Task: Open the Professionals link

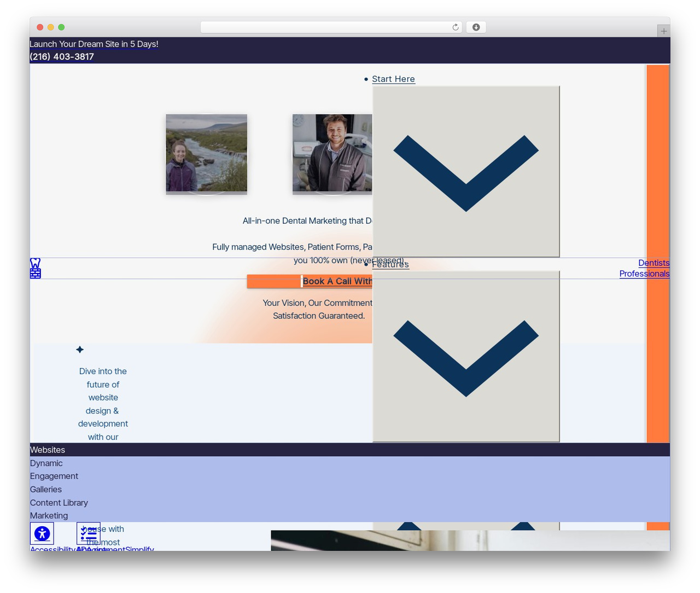Action: point(644,274)
